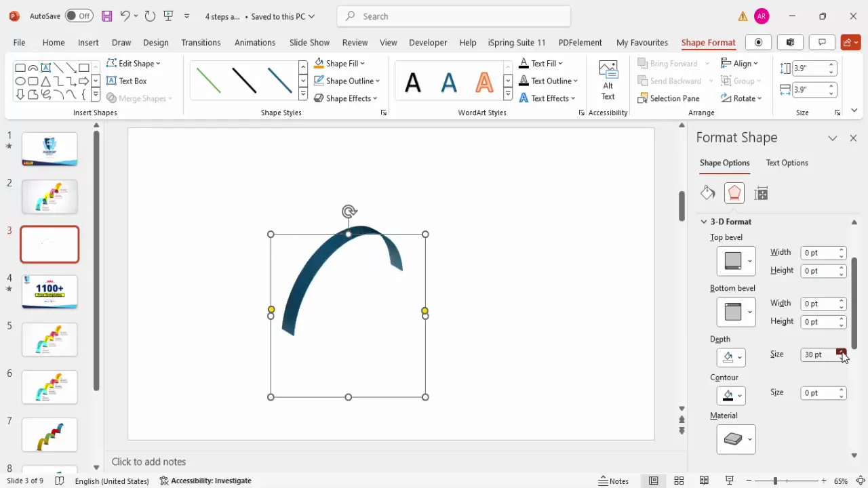This screenshot has width=868, height=488.
Task: Click Top bevel Width input field
Action: tap(818, 252)
